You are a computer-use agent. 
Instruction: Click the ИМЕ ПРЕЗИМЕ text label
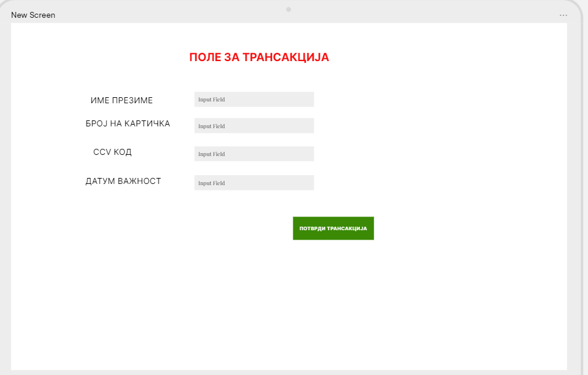(122, 100)
